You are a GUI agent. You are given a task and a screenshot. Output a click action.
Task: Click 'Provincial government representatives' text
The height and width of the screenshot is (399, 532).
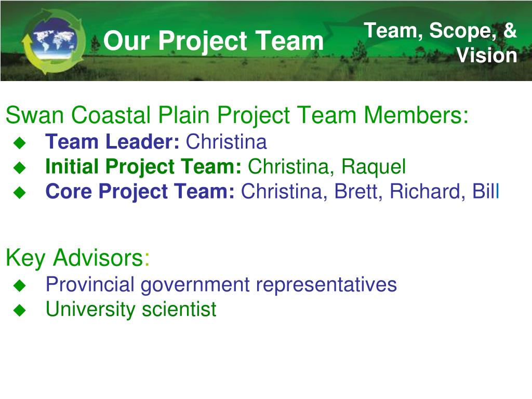(x=221, y=285)
